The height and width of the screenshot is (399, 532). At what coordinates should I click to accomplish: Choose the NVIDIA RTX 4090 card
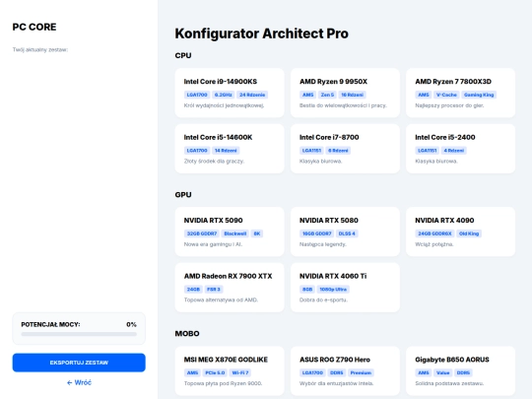(x=460, y=232)
